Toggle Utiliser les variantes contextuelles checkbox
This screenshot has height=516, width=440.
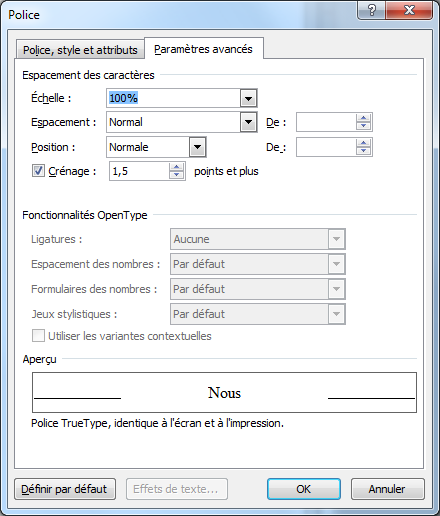click(x=38, y=336)
